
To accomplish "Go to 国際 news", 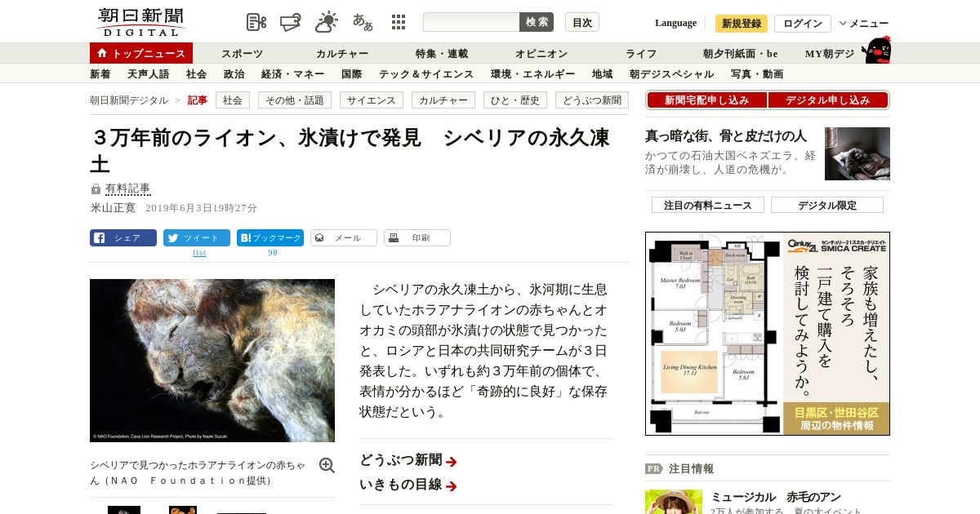I will click(x=352, y=74).
